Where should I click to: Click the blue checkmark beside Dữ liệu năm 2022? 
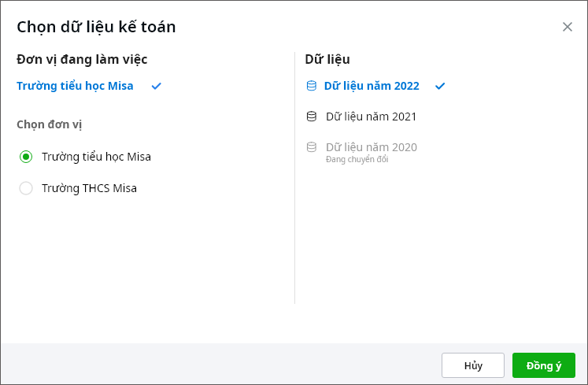tap(440, 86)
